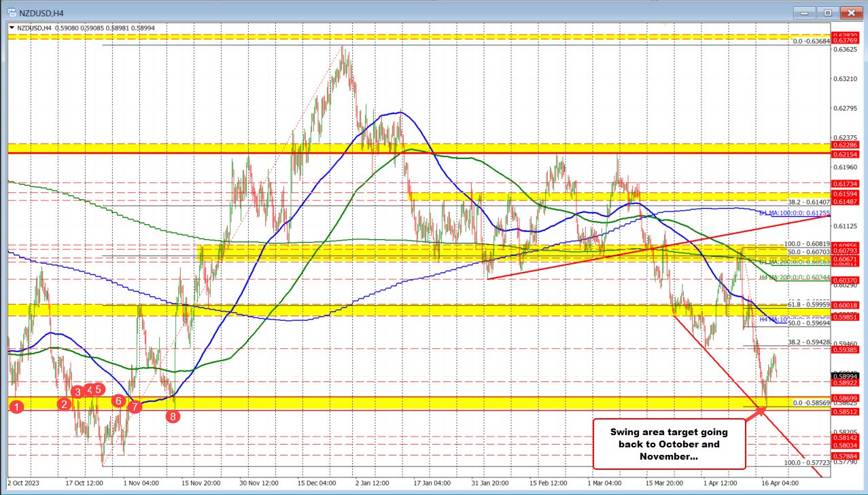Select red marker number 5 near October candles
Screen dimensions: 868x495
98,390
